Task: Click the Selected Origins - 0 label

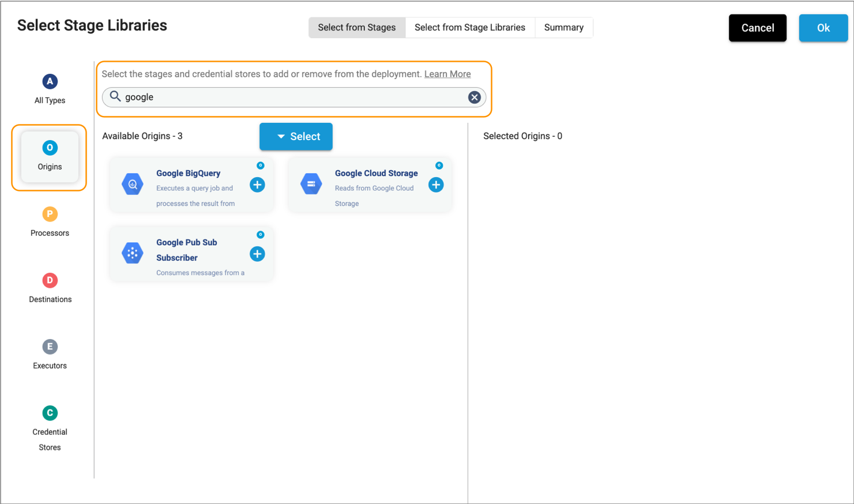Action: 523,136
